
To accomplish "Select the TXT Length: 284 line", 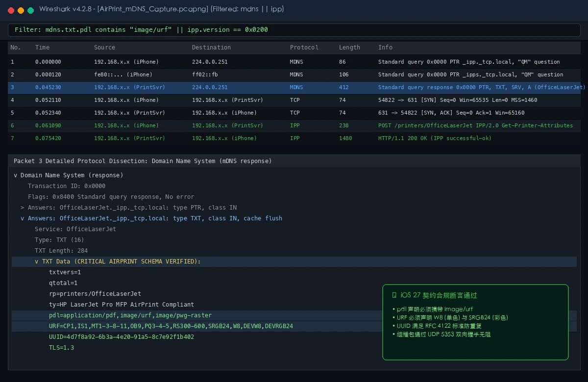I will point(61,251).
